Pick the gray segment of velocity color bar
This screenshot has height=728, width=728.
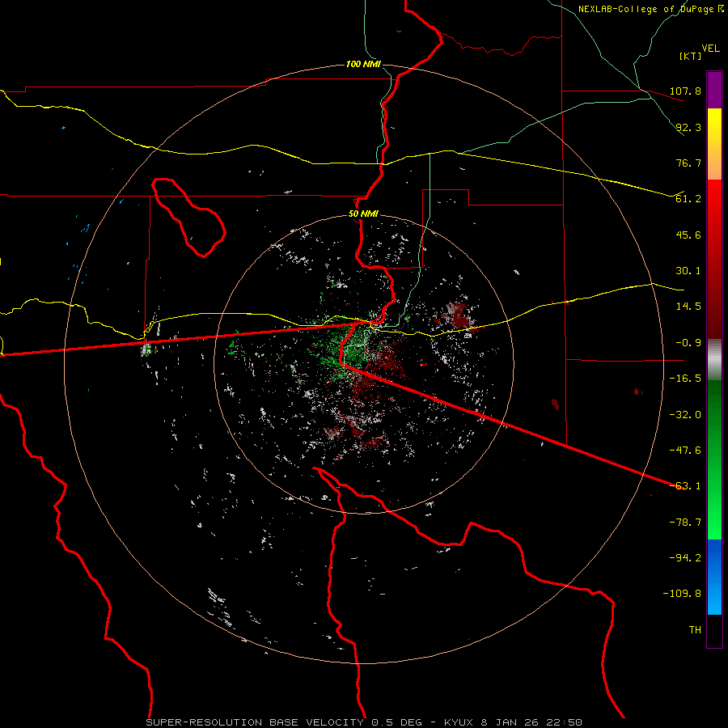pos(714,359)
